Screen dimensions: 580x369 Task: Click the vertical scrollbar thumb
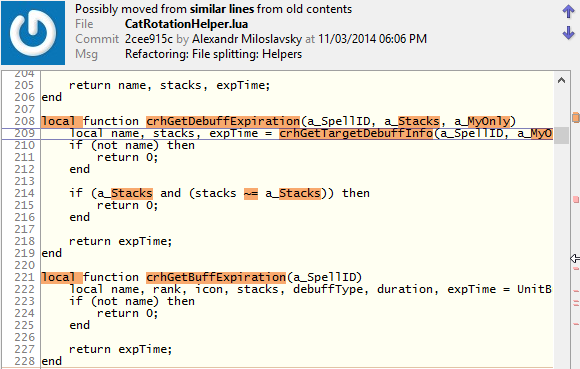[x=561, y=135]
